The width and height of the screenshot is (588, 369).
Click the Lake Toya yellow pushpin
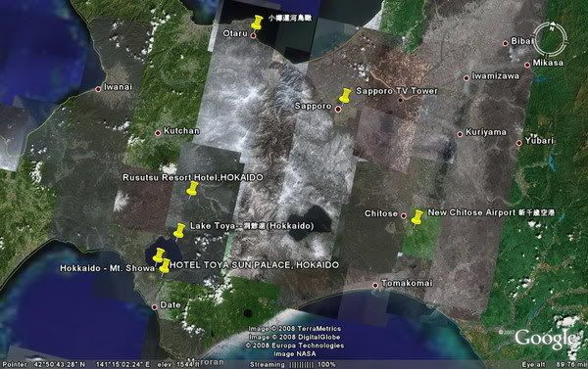[179, 231]
